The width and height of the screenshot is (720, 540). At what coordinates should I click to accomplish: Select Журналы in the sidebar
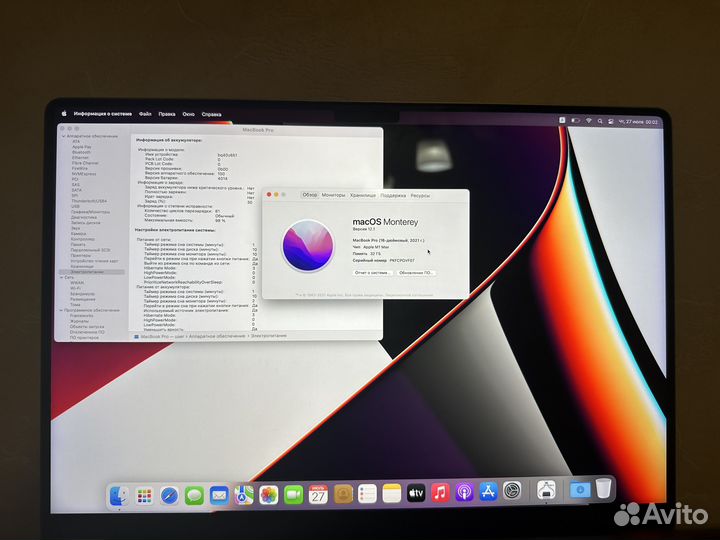79,321
